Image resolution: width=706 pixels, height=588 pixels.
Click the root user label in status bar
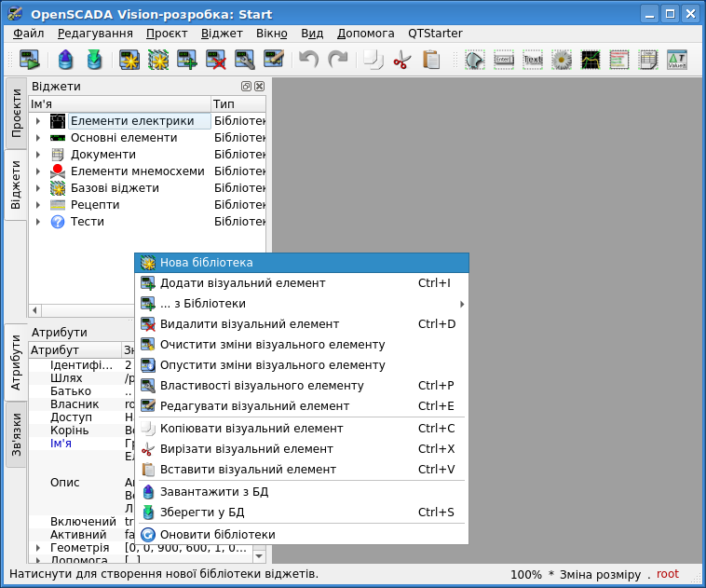(668, 574)
